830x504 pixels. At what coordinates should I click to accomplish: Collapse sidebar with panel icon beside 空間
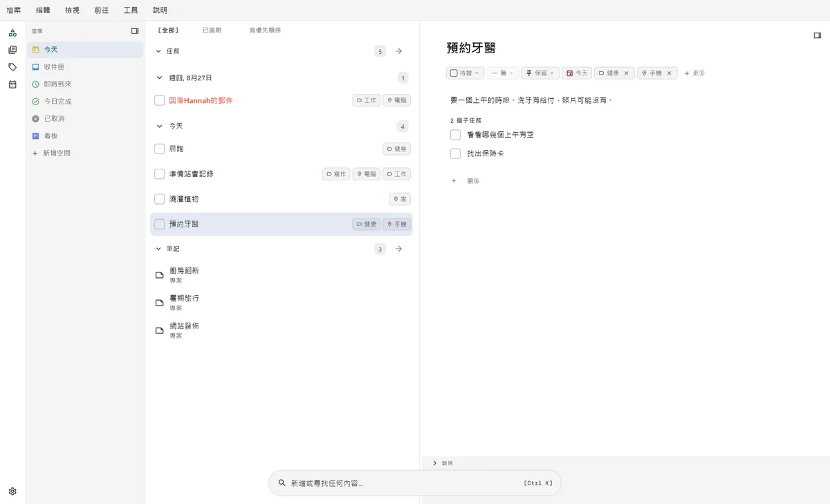coord(135,31)
